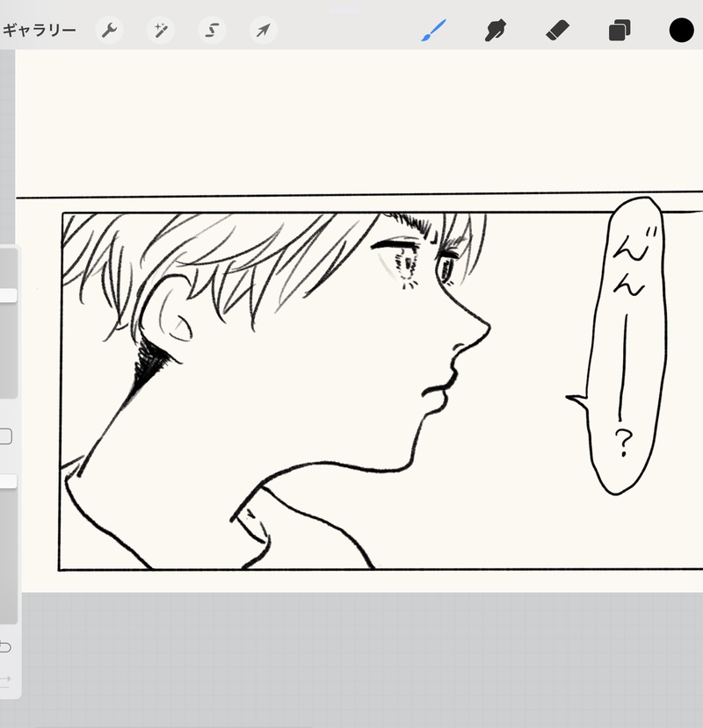
Task: Select the Smudge finger tool
Action: tap(496, 31)
